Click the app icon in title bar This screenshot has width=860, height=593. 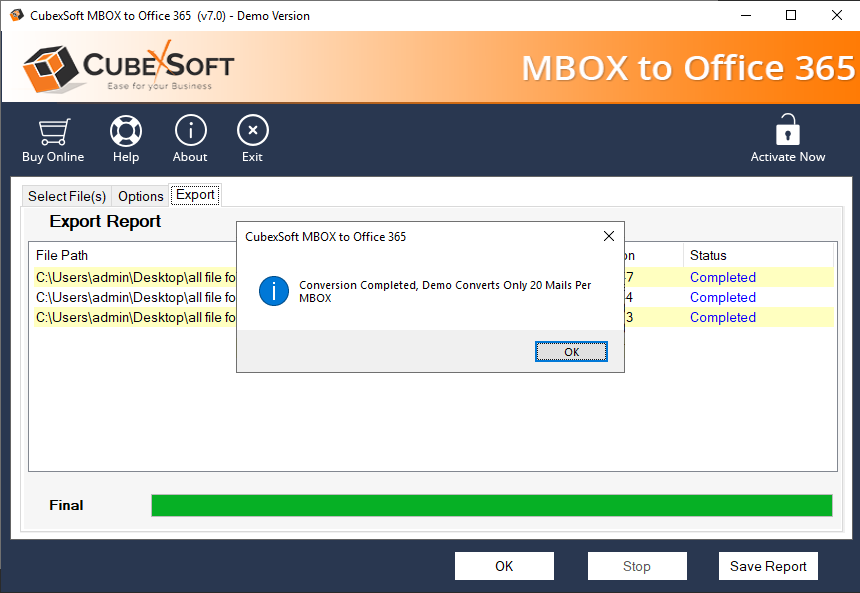(x=17, y=15)
